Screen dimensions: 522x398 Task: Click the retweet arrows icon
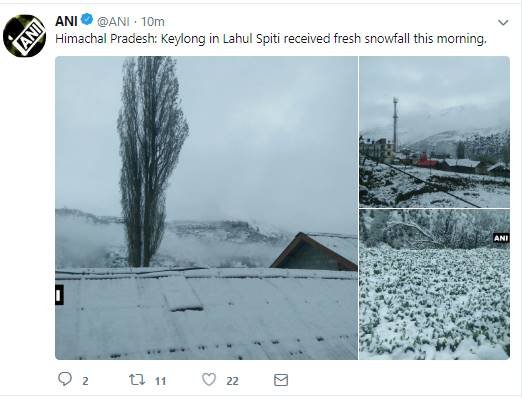(x=137, y=379)
